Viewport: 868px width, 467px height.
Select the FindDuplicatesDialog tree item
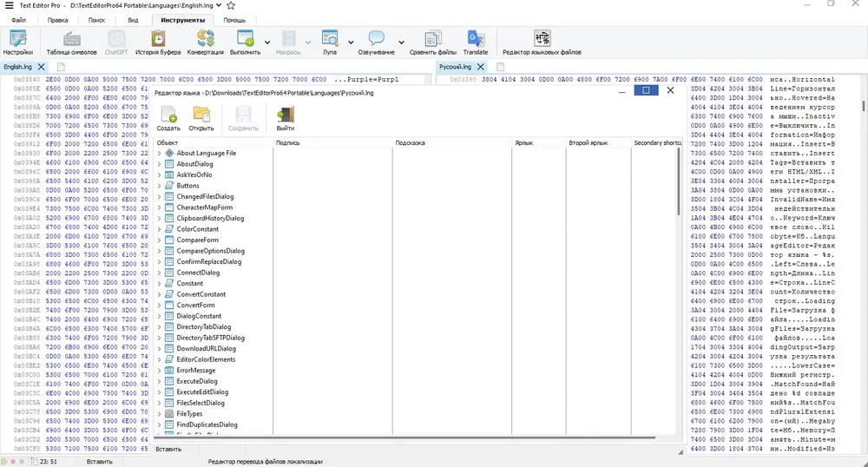pyautogui.click(x=207, y=425)
